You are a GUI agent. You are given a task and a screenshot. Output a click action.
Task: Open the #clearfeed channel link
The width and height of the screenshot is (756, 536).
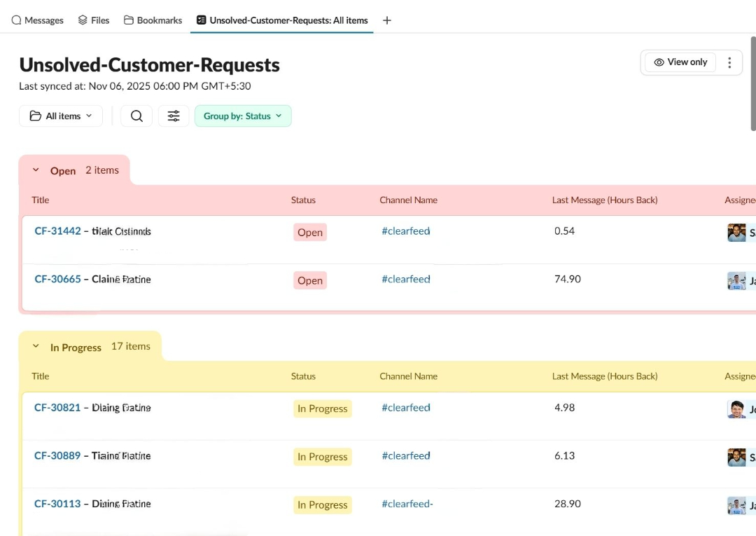pyautogui.click(x=406, y=231)
